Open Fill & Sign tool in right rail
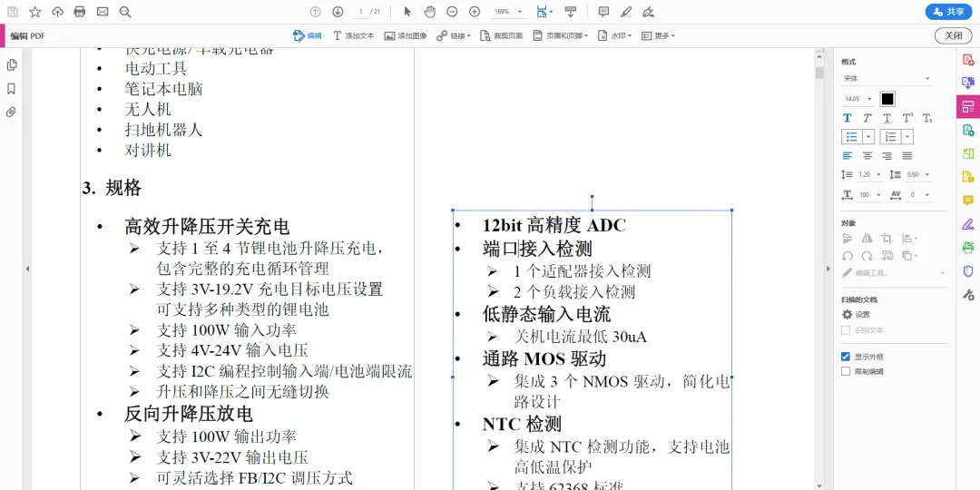Image resolution: width=980 pixels, height=490 pixels. (x=968, y=224)
